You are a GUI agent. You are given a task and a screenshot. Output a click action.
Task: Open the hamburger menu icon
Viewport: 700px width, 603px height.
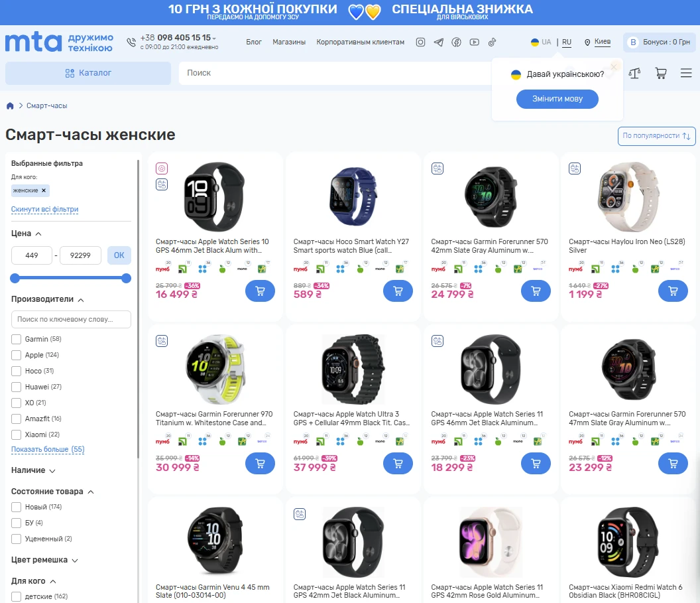point(686,73)
